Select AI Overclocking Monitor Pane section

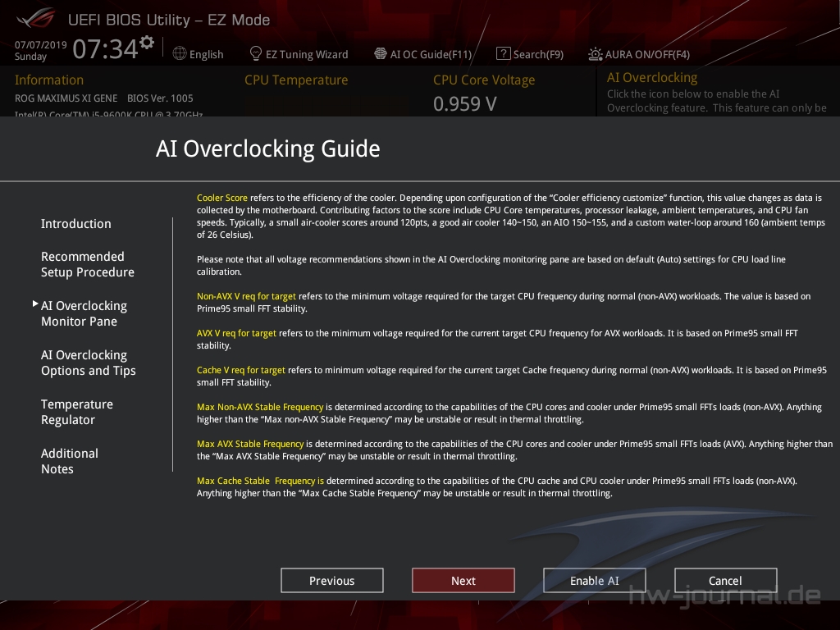pyautogui.click(x=84, y=313)
